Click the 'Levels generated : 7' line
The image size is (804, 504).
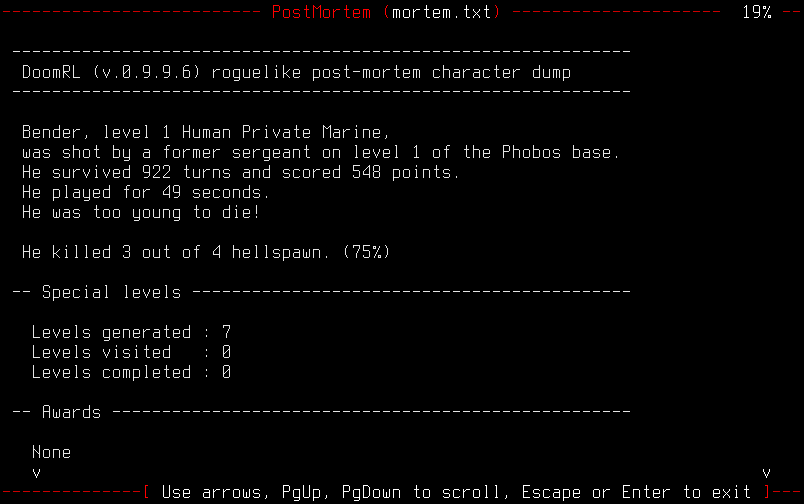pyautogui.click(x=131, y=332)
